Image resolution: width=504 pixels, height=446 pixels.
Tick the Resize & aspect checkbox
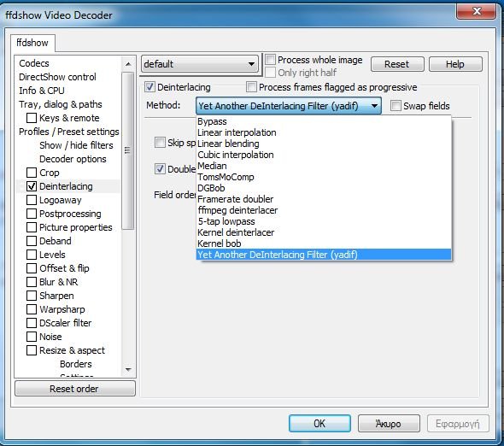tap(32, 350)
